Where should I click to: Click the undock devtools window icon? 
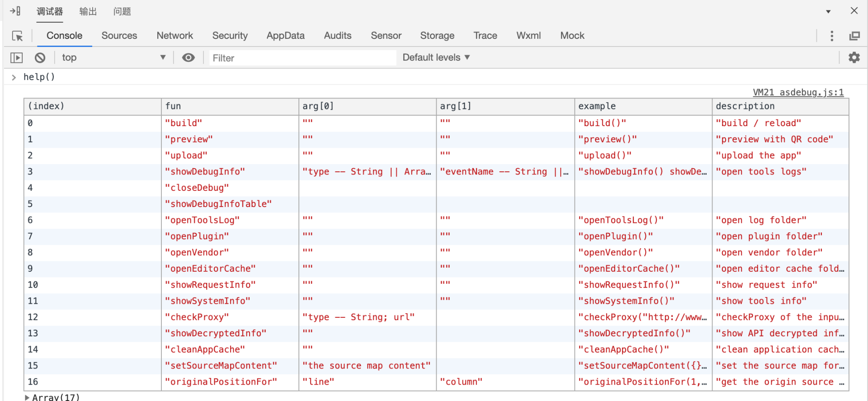[x=854, y=36]
